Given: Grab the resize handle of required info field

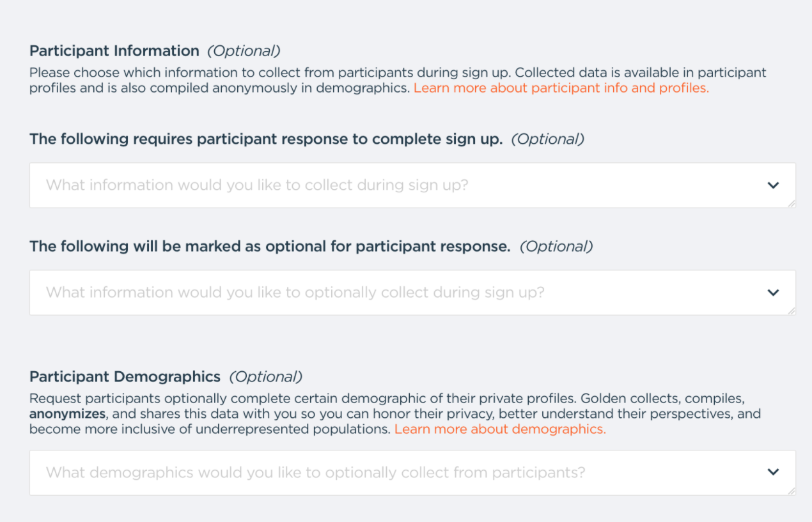Looking at the screenshot, I should [792, 203].
